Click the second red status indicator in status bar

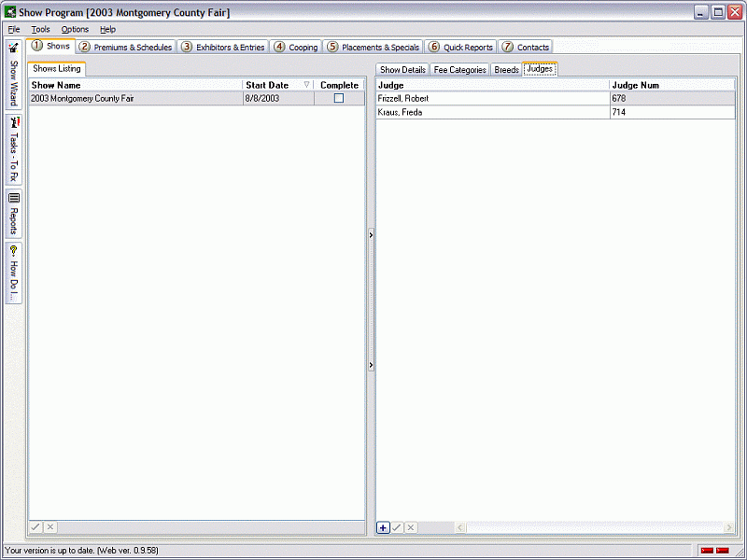[x=723, y=551]
